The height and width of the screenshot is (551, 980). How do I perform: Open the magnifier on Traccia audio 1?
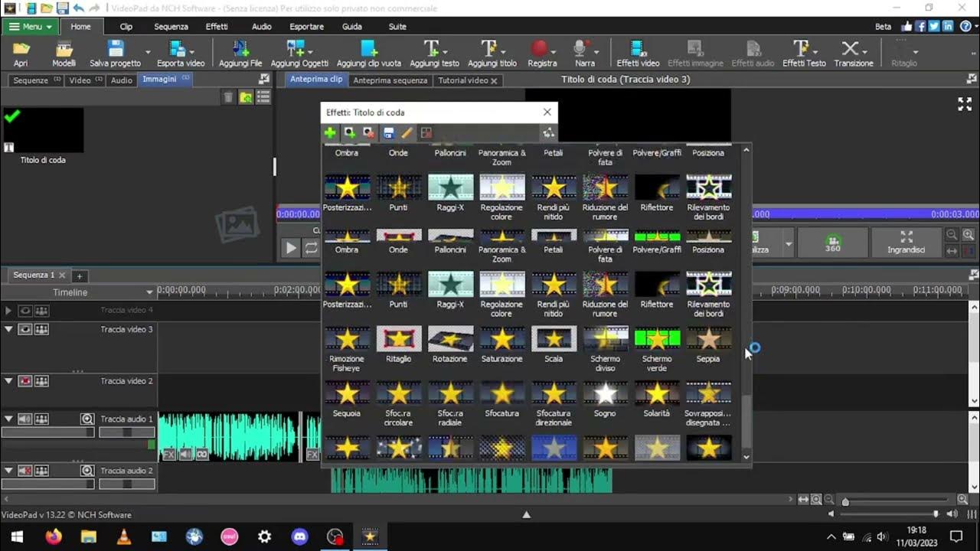point(87,419)
